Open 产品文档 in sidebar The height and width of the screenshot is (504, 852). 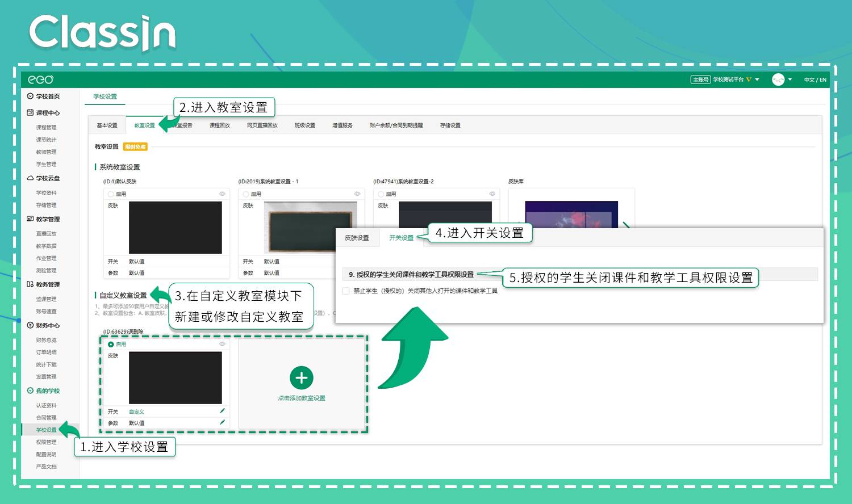[47, 467]
